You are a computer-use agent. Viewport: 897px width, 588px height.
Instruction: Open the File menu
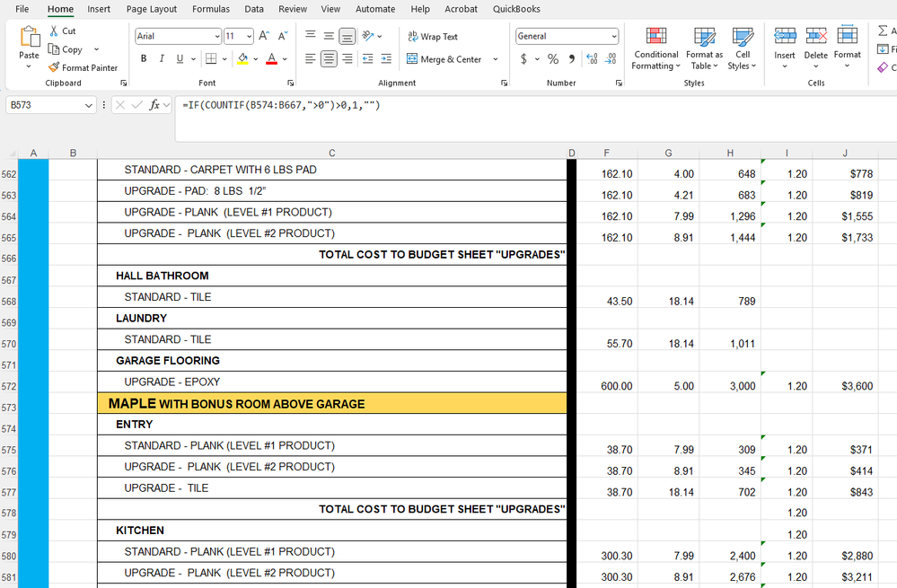click(x=22, y=9)
